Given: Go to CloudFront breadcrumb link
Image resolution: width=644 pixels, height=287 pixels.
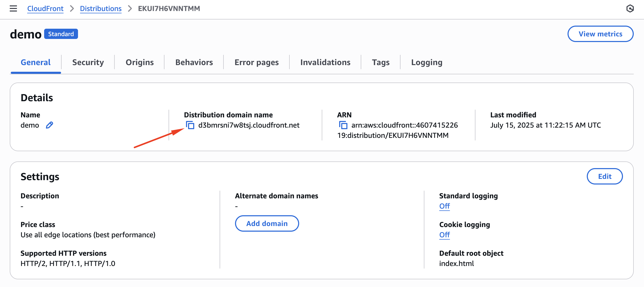Looking at the screenshot, I should (45, 9).
